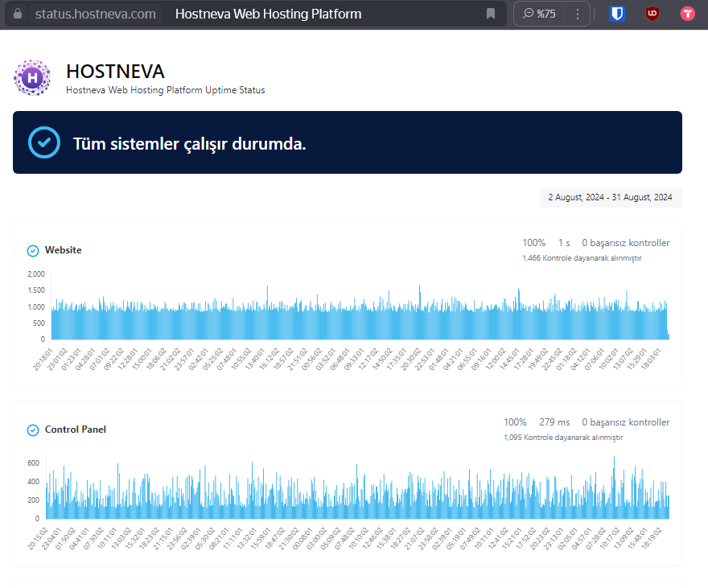Open the date range 2 August - 31 August
This screenshot has width=708, height=588.
(611, 198)
